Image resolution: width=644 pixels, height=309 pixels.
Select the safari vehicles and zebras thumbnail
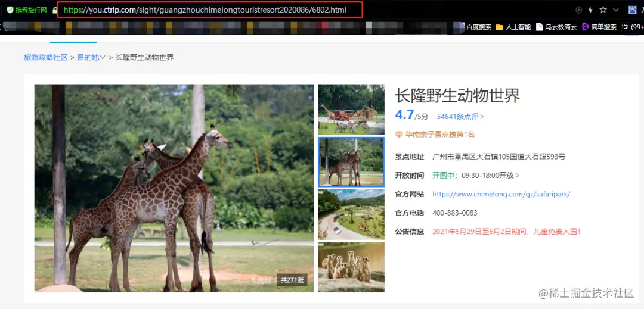pyautogui.click(x=351, y=110)
